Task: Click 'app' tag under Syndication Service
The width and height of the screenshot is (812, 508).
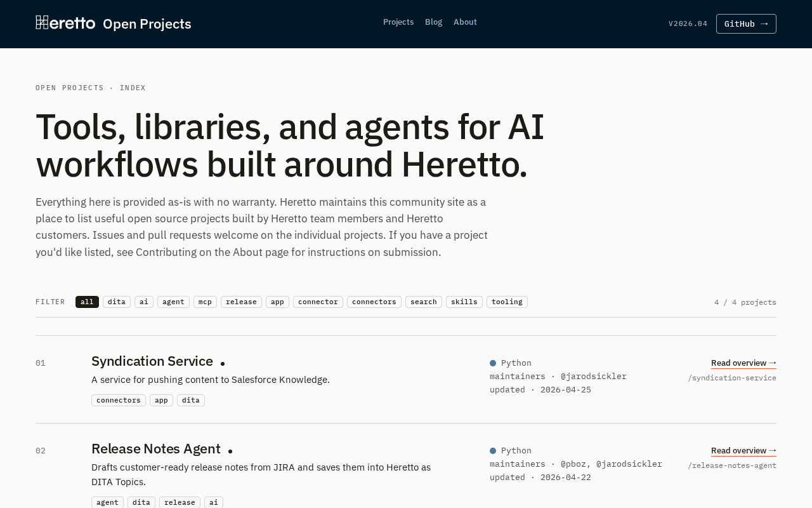Action: pyautogui.click(x=161, y=400)
